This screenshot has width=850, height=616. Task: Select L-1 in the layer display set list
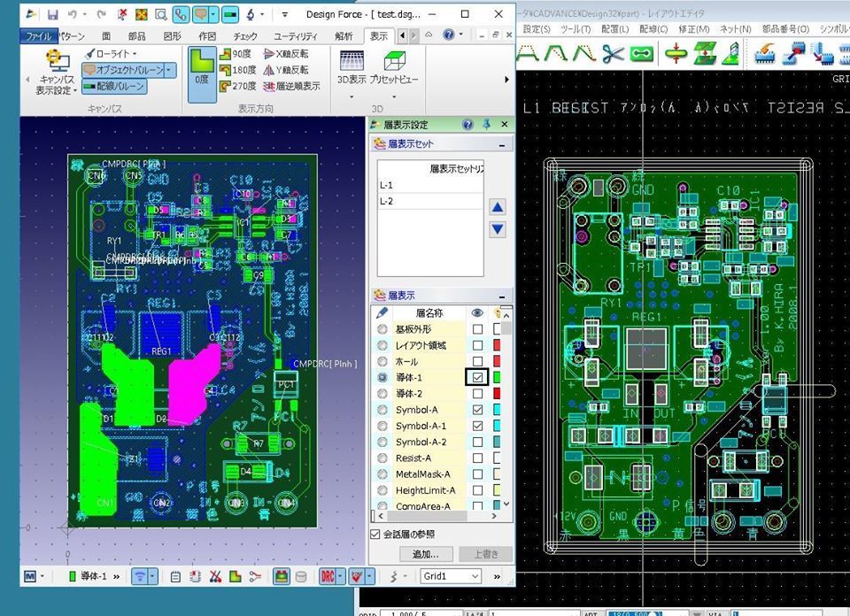pyautogui.click(x=430, y=185)
